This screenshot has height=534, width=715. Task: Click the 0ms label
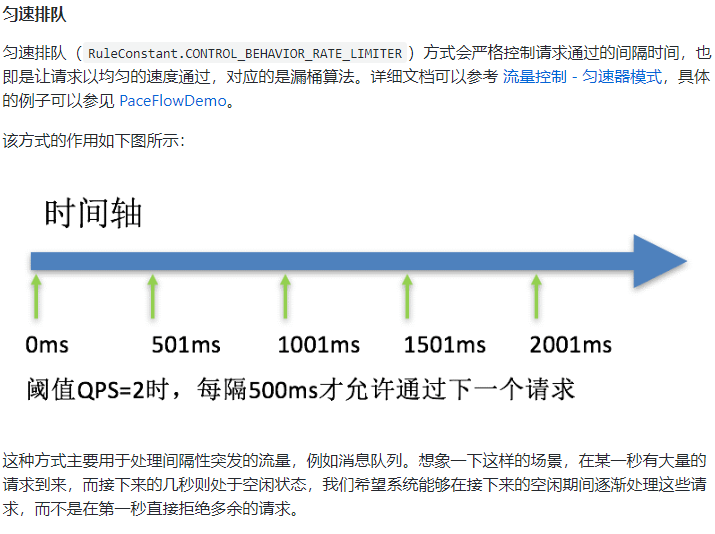pyautogui.click(x=47, y=345)
